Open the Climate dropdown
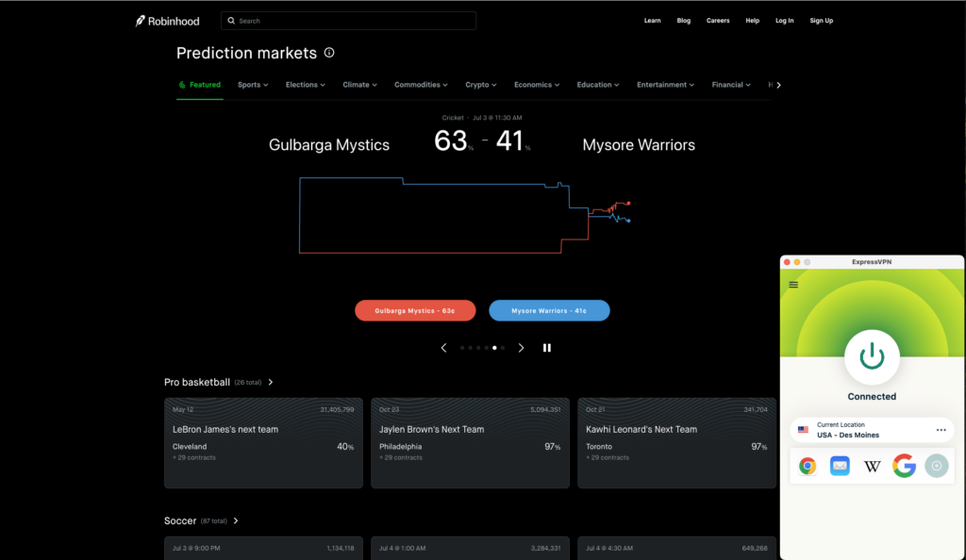This screenshot has height=560, width=966. pyautogui.click(x=359, y=85)
